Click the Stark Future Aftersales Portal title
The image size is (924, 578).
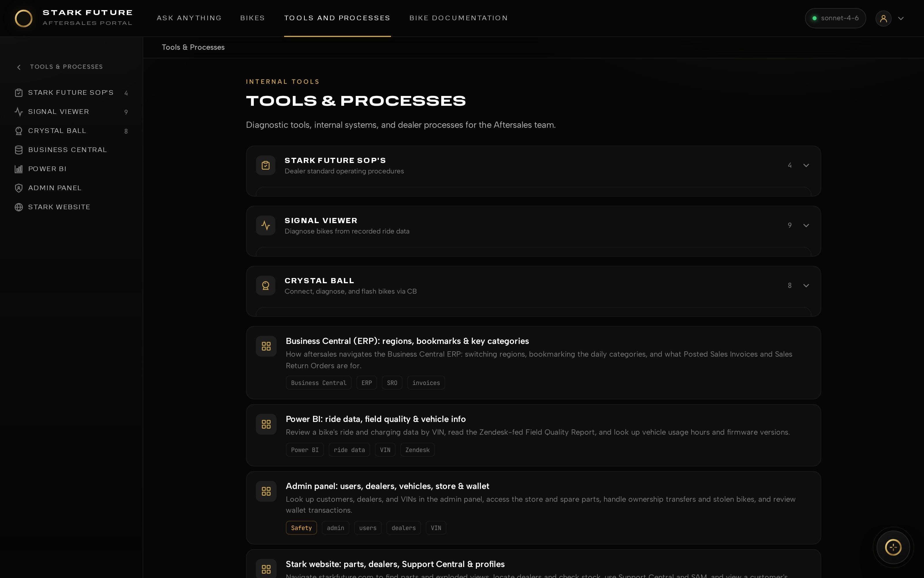coord(87,18)
